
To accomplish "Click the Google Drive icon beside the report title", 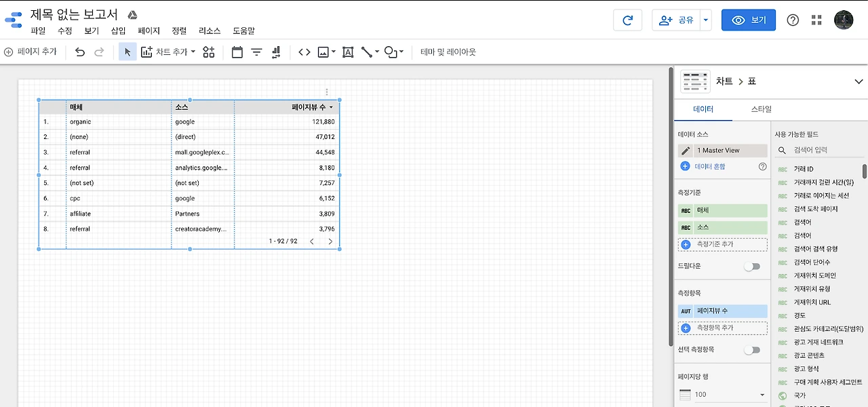I will click(x=133, y=15).
